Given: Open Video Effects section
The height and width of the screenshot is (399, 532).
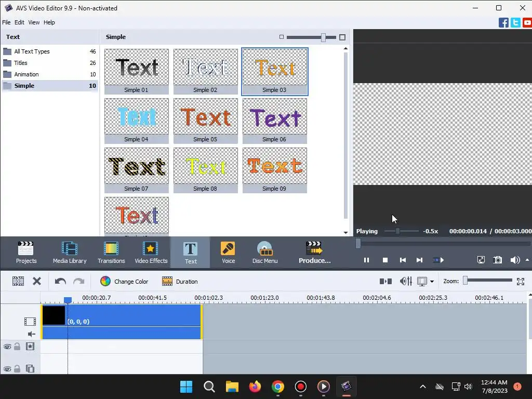Looking at the screenshot, I should [x=151, y=252].
